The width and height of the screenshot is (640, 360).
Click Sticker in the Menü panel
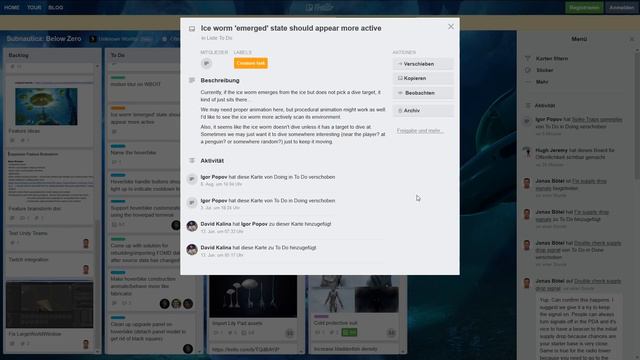(544, 70)
